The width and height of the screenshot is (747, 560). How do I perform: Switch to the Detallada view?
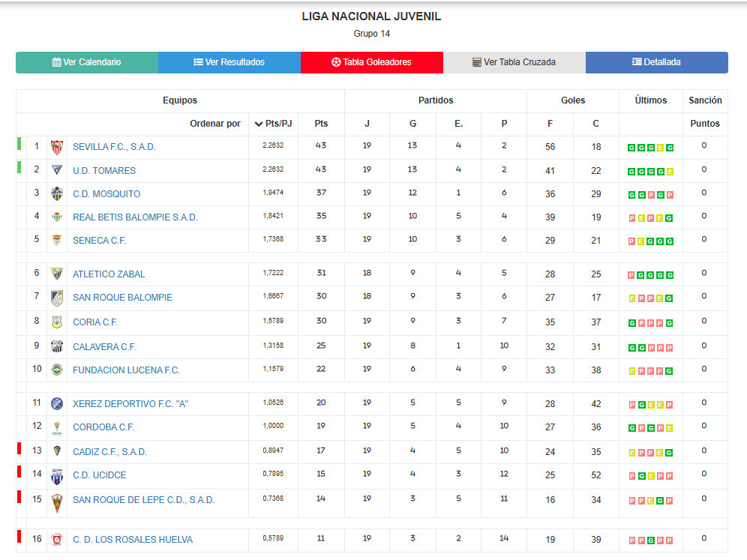[656, 62]
